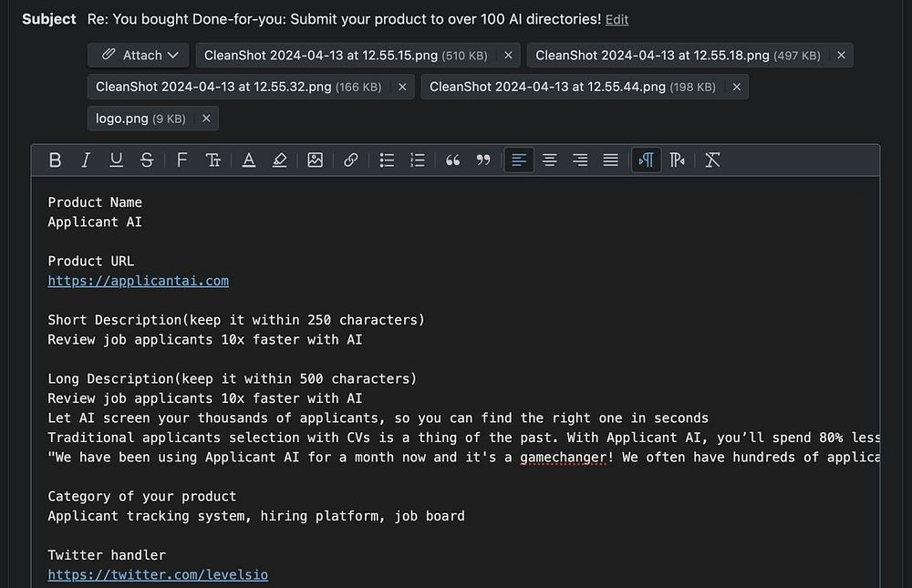This screenshot has width=912, height=588.
Task: Open font family selector (F icon)
Action: pyautogui.click(x=182, y=160)
